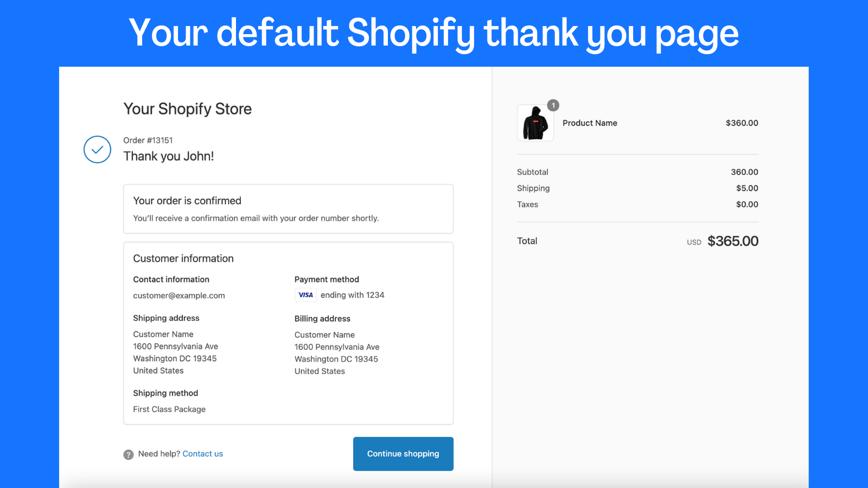Image resolution: width=868 pixels, height=488 pixels.
Task: Click the Subtotal label
Action: click(x=533, y=172)
